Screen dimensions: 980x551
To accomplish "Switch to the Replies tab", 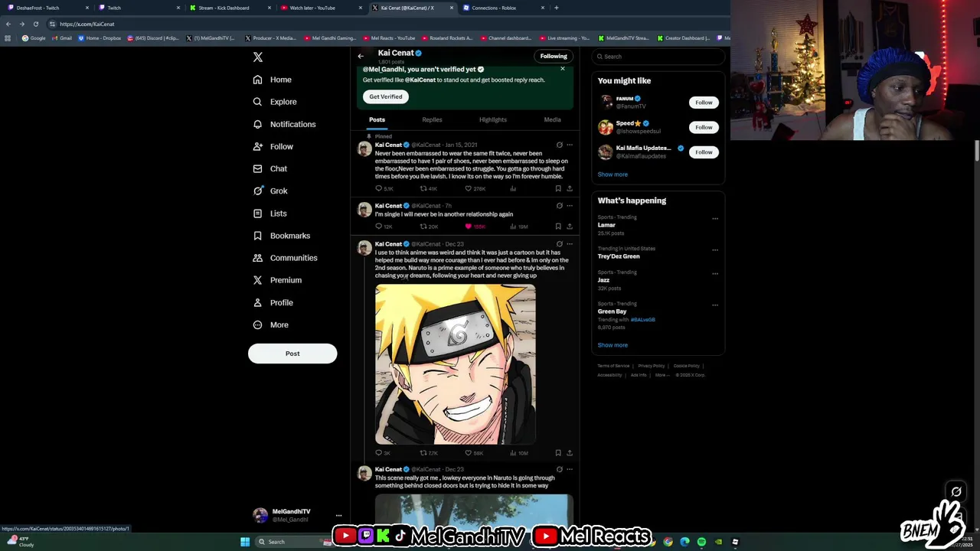I will tap(432, 119).
